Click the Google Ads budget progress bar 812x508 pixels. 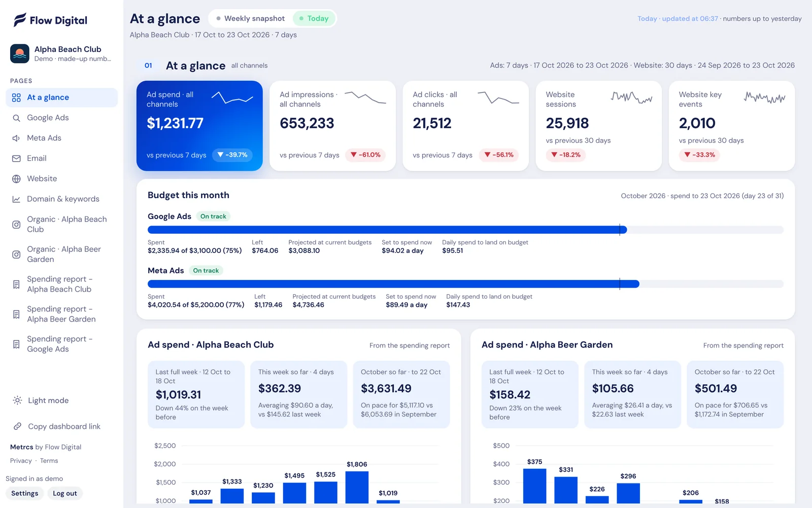click(465, 230)
